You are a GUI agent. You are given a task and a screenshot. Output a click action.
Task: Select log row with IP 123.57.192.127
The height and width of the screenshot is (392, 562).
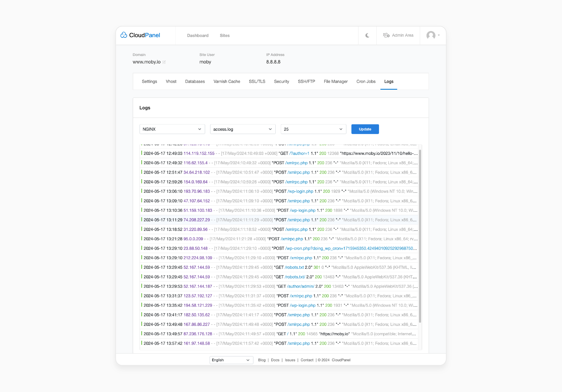[279, 296]
